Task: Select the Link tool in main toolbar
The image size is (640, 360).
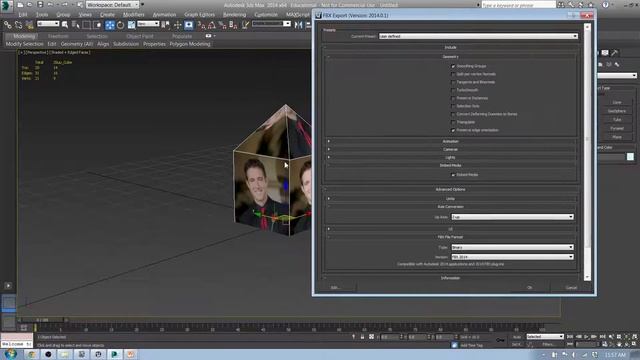Action: [7, 25]
